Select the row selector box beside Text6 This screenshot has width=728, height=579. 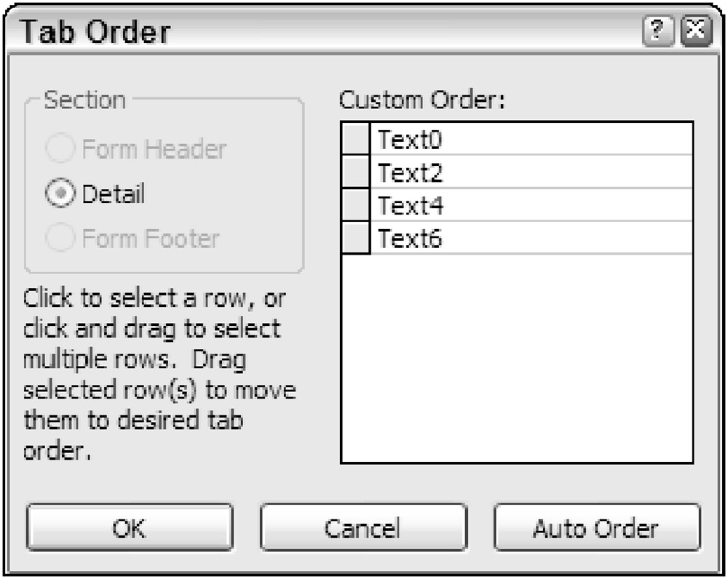pos(356,239)
